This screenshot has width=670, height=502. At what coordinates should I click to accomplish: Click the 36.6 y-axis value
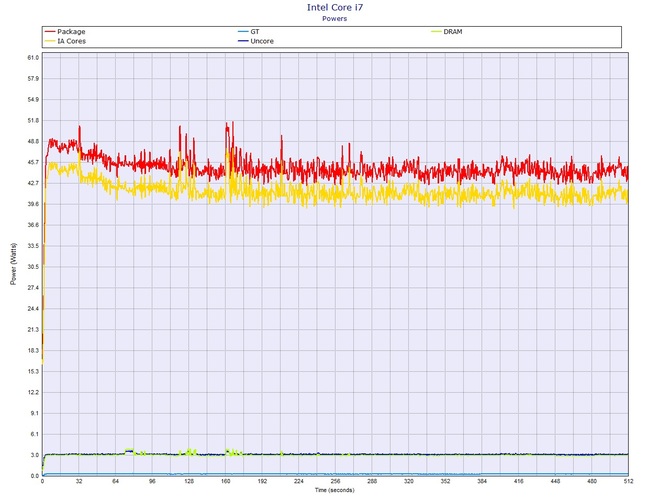(33, 225)
